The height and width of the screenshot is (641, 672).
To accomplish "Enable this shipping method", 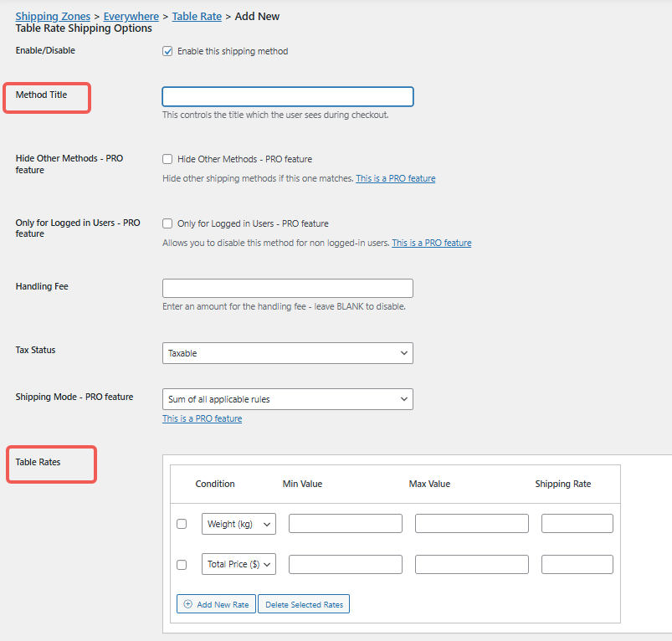I will pos(167,51).
